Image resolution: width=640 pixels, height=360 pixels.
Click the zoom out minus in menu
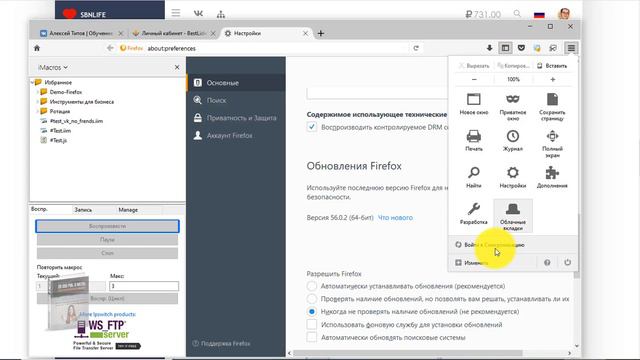[474, 79]
